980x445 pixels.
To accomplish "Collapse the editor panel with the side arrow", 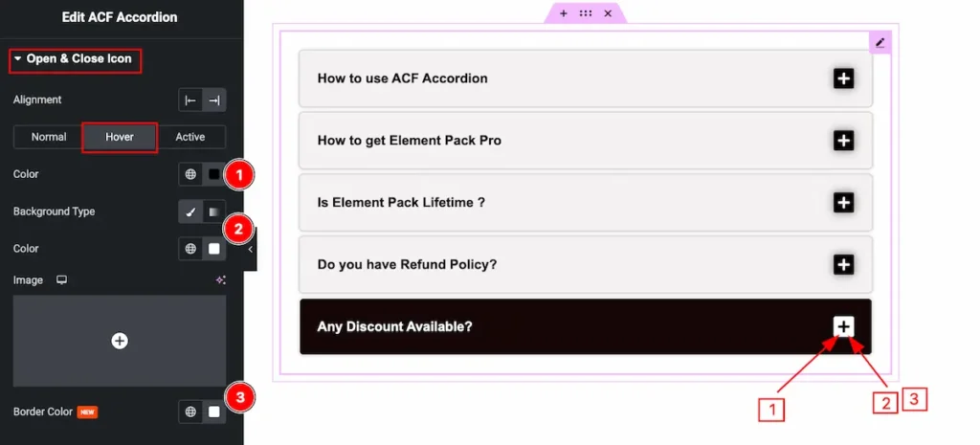I will tap(250, 249).
